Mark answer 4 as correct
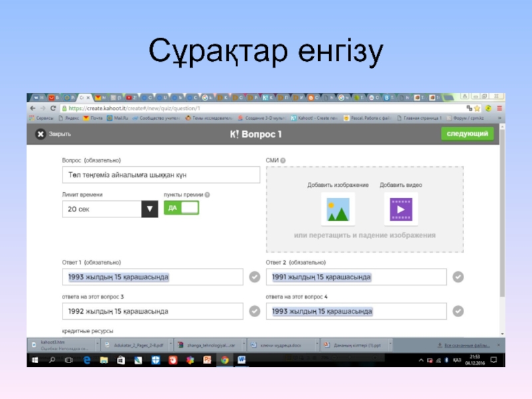Viewport: 532px width, 399px height. (458, 311)
